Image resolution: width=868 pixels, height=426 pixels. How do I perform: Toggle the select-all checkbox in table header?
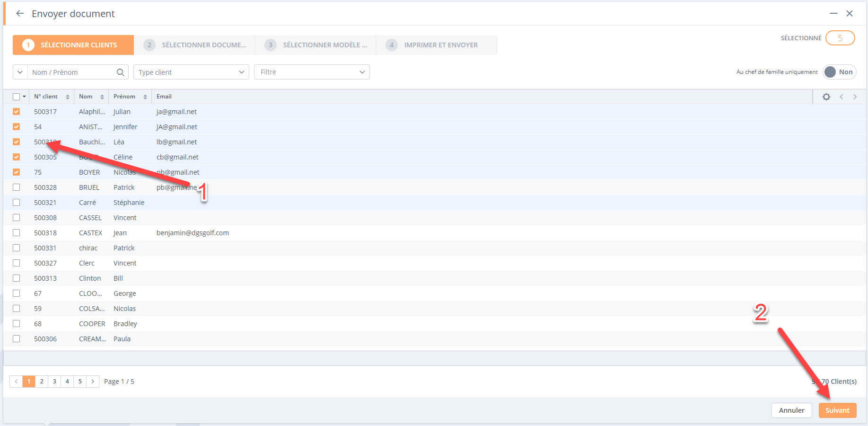click(16, 97)
